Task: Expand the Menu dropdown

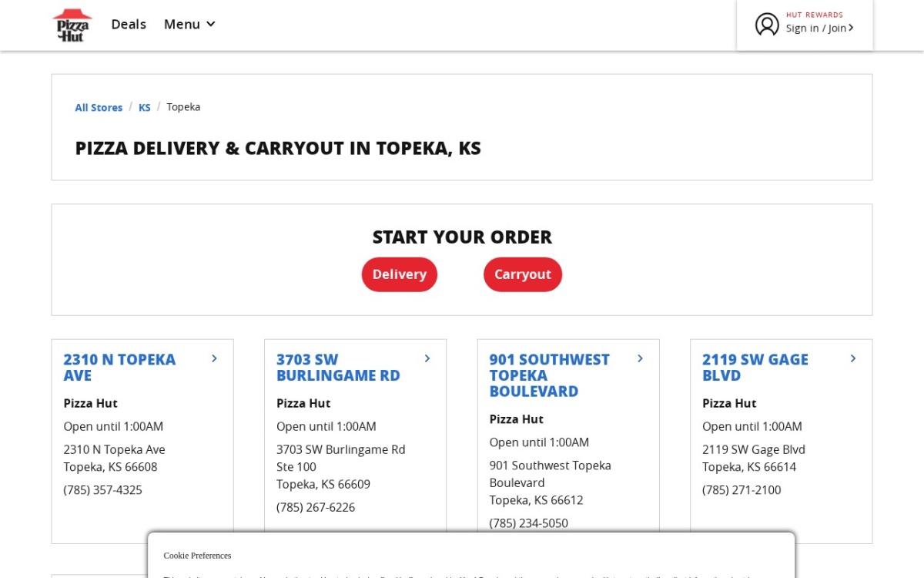Action: click(x=189, y=25)
